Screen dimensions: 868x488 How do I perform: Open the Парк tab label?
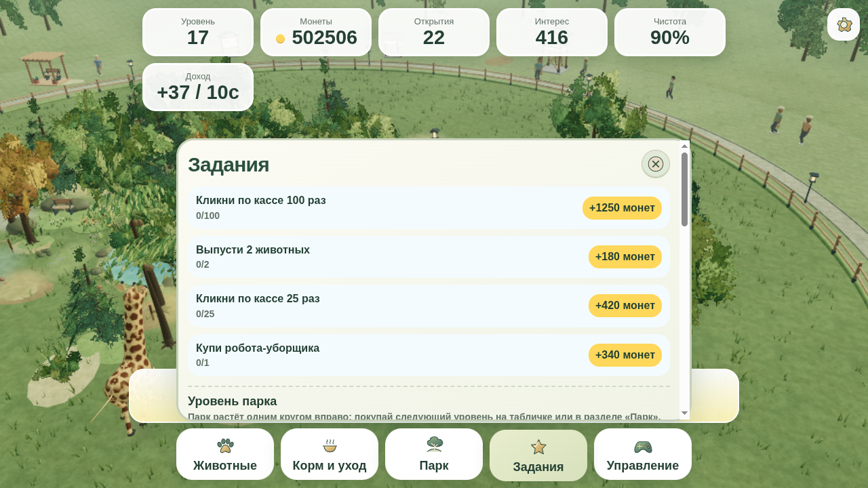434,466
